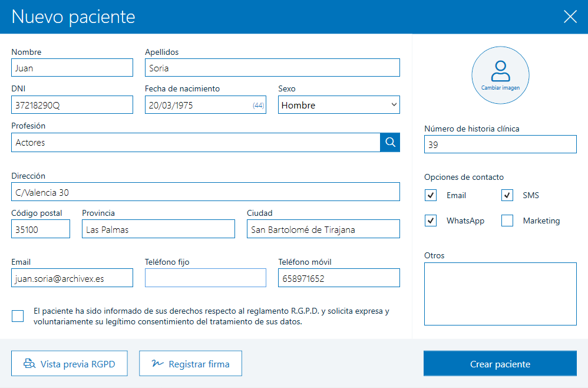Screen dimensions: 588x388
Task: Click the Registrar firma button
Action: [190, 363]
